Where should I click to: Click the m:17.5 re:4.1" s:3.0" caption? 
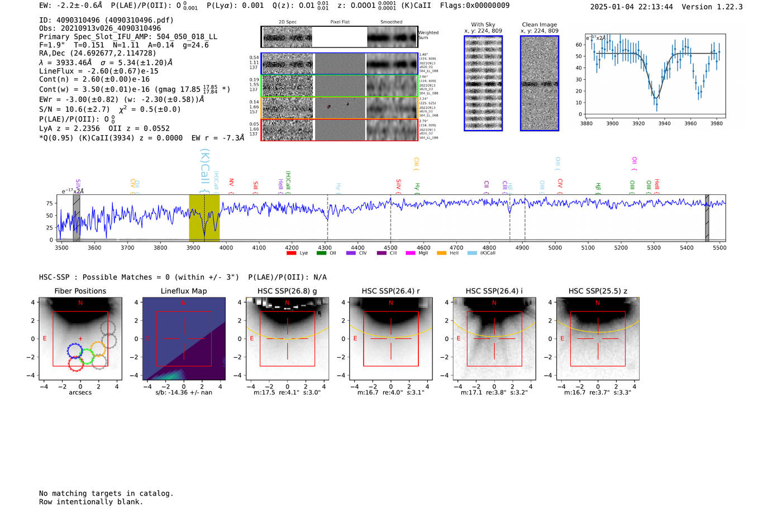click(287, 392)
